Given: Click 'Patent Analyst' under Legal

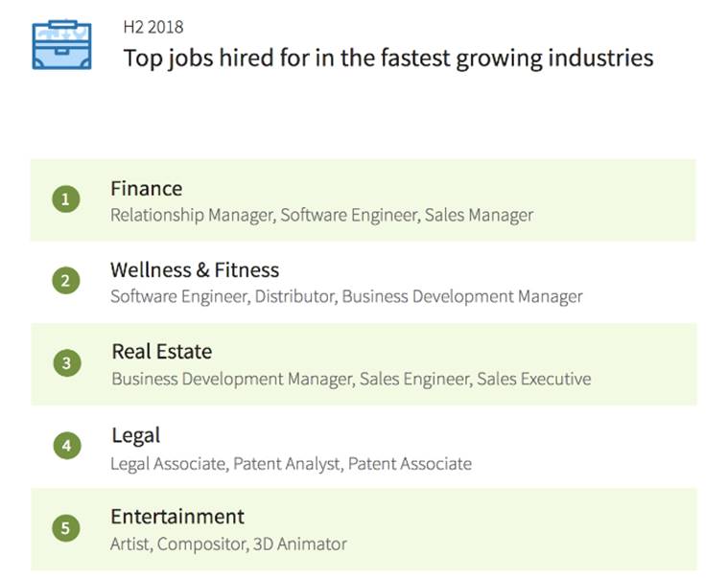Looking at the screenshot, I should (x=286, y=463).
